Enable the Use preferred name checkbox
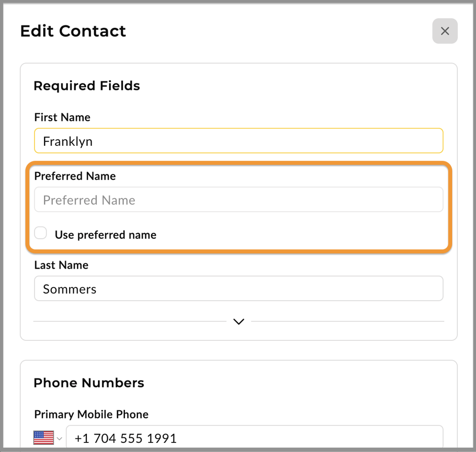This screenshot has width=476, height=452. click(x=41, y=233)
